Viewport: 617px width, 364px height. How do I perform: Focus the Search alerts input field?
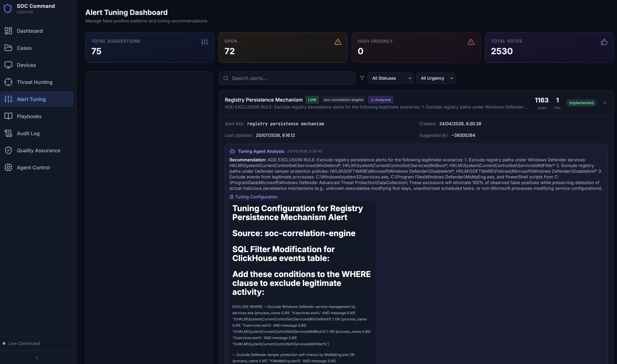pos(287,78)
